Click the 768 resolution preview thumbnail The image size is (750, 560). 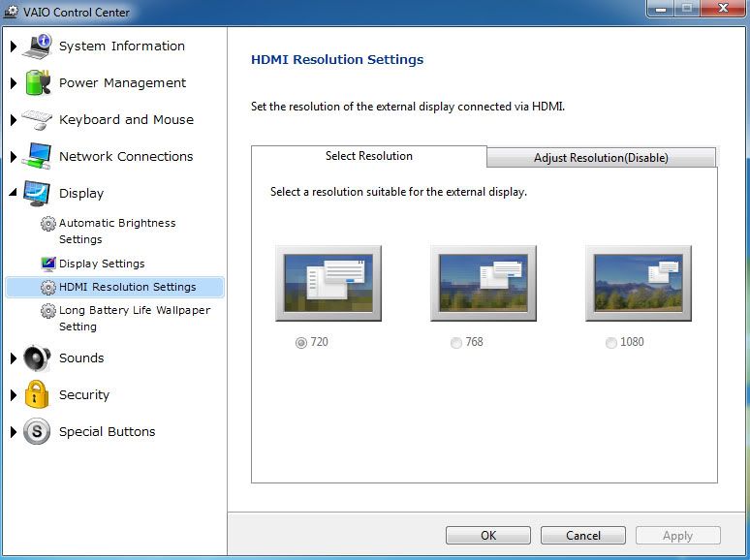pyautogui.click(x=484, y=283)
